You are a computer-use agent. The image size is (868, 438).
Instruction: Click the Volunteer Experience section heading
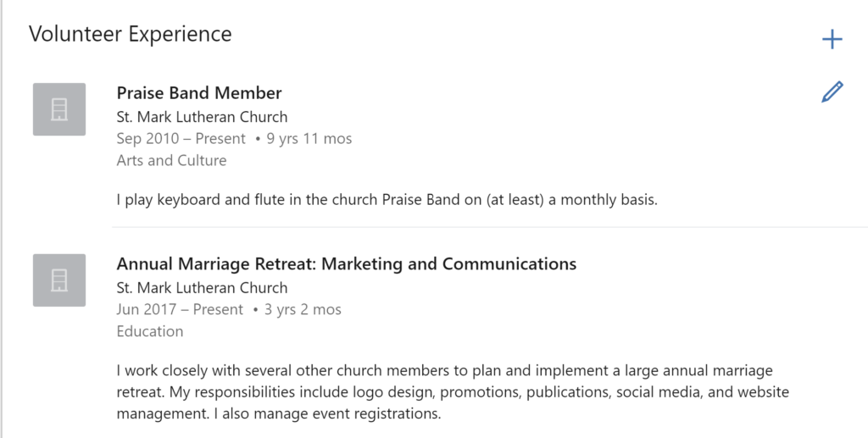point(130,34)
